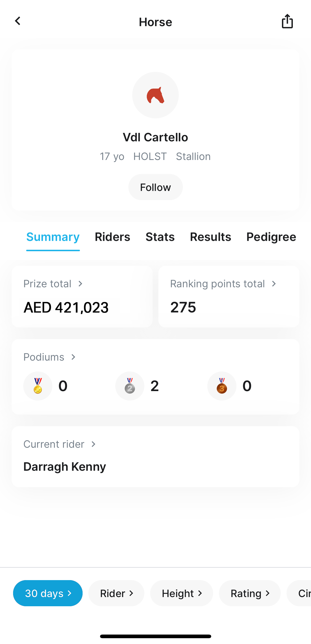Open the Rating filter dropdown
The width and height of the screenshot is (311, 644).
(x=250, y=593)
